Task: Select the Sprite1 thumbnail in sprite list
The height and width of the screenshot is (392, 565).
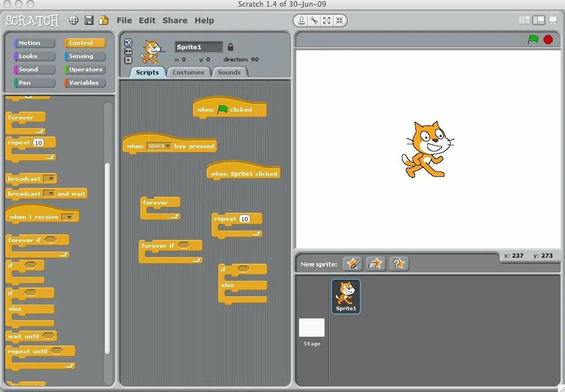Action: click(x=346, y=296)
